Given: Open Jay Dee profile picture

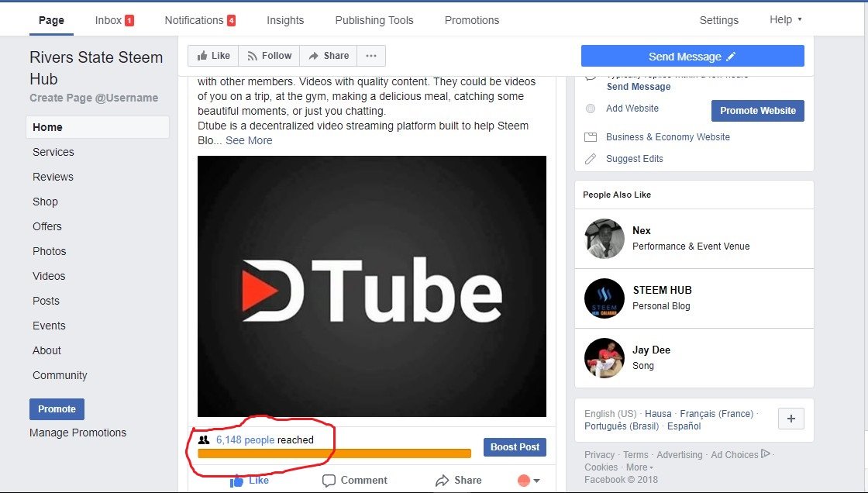Looking at the screenshot, I should point(604,358).
